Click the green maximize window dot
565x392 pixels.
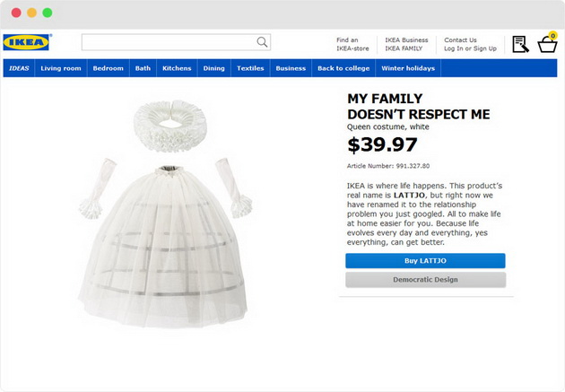tap(48, 13)
